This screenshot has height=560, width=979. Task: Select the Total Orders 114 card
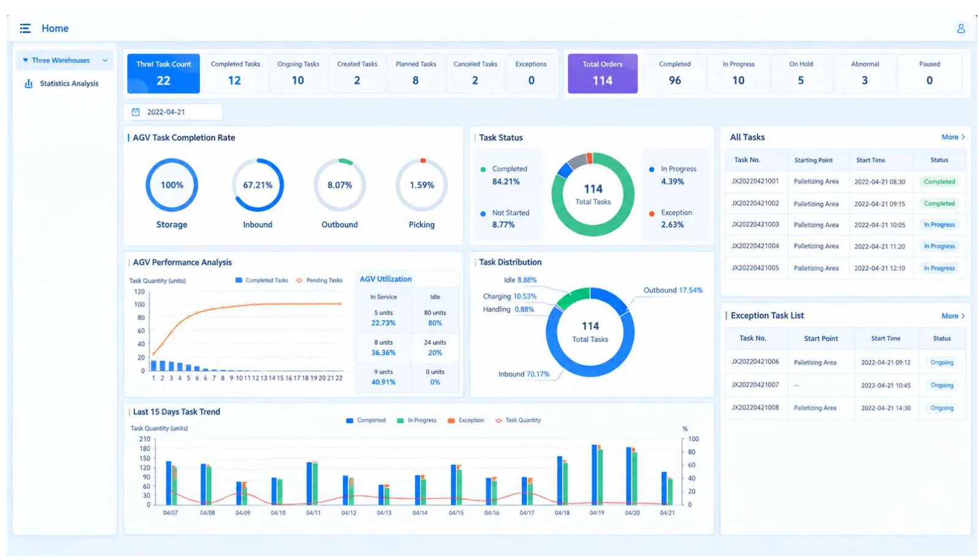point(602,73)
